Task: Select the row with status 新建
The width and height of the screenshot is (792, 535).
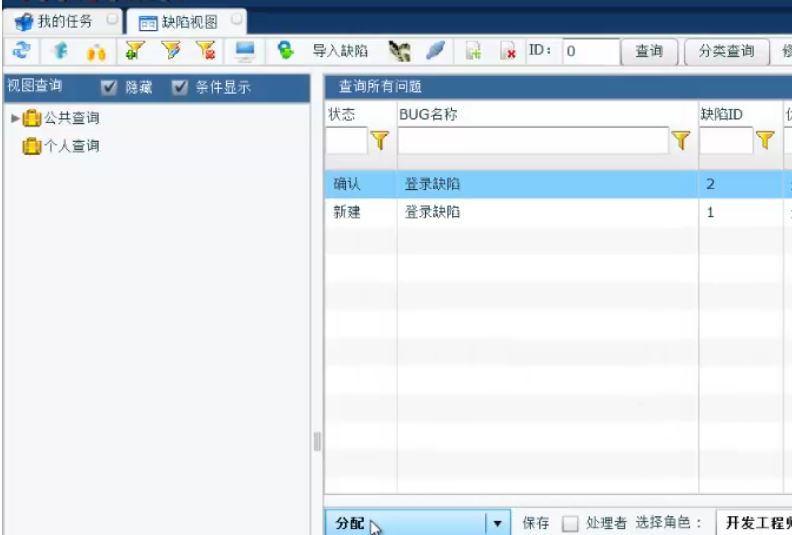Action: 558,212
